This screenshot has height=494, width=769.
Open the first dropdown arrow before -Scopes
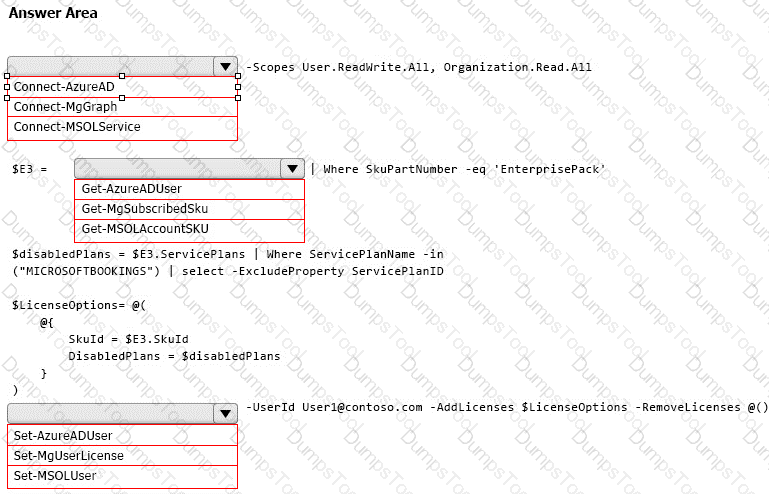pos(226,67)
